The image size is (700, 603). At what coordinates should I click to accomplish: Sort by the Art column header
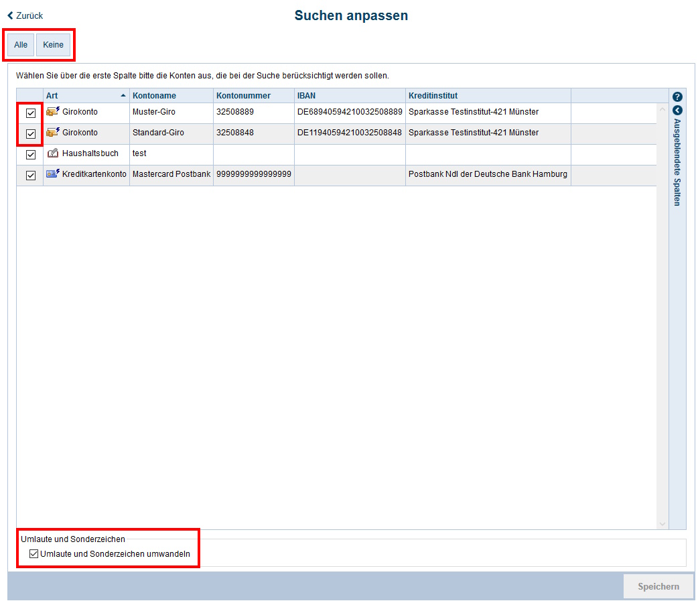pos(86,96)
